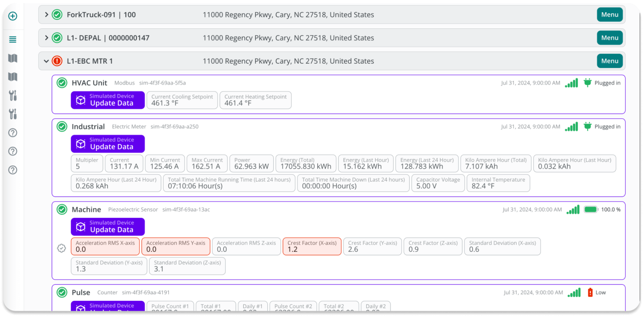The height and width of the screenshot is (316, 644).
Task: Open the list view icon in sidebar
Action: coord(13,40)
